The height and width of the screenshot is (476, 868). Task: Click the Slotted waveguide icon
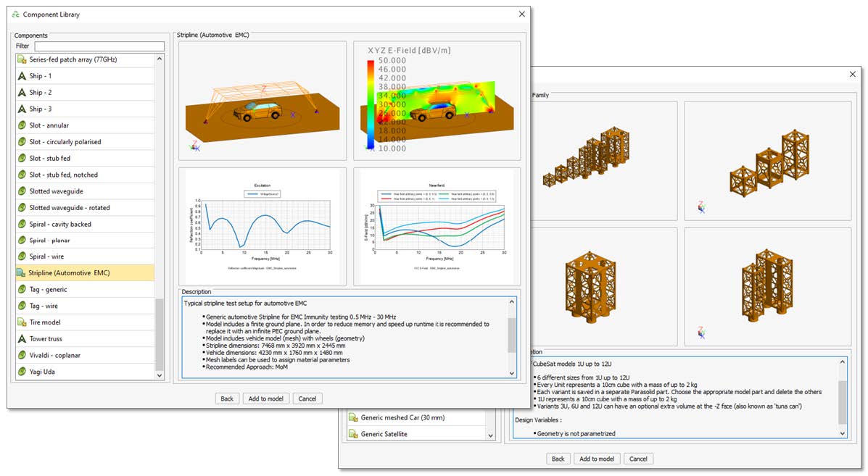coord(22,191)
